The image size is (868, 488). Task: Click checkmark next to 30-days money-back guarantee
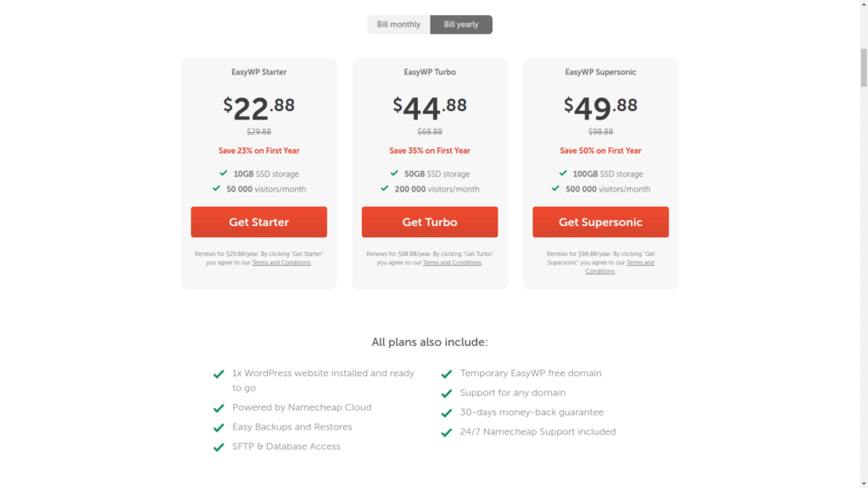447,413
